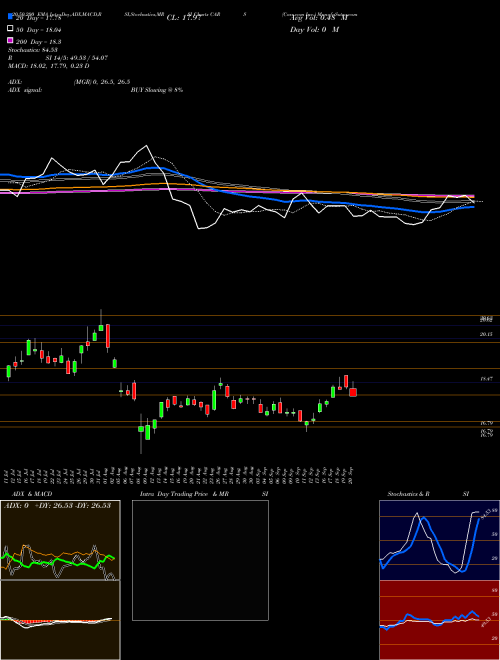Select the '50 Day = 18.04' legend text
The image size is (500, 660).
(x=39, y=30)
